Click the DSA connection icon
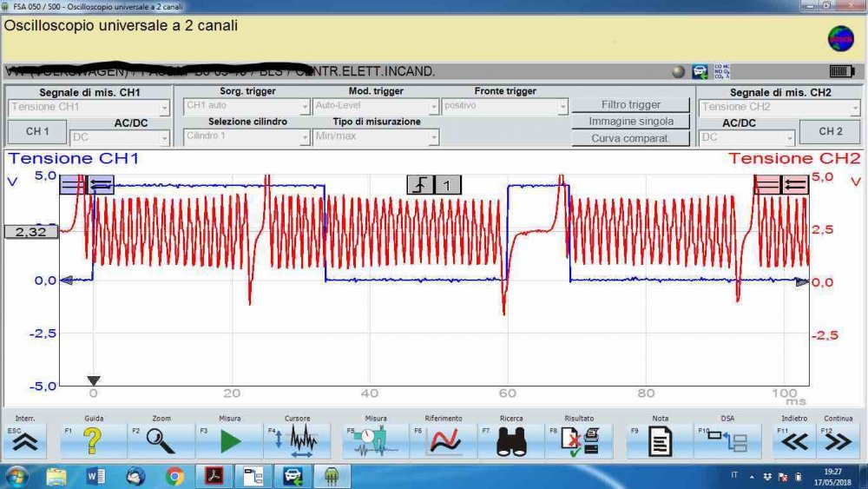The height and width of the screenshot is (489, 868). point(727,441)
